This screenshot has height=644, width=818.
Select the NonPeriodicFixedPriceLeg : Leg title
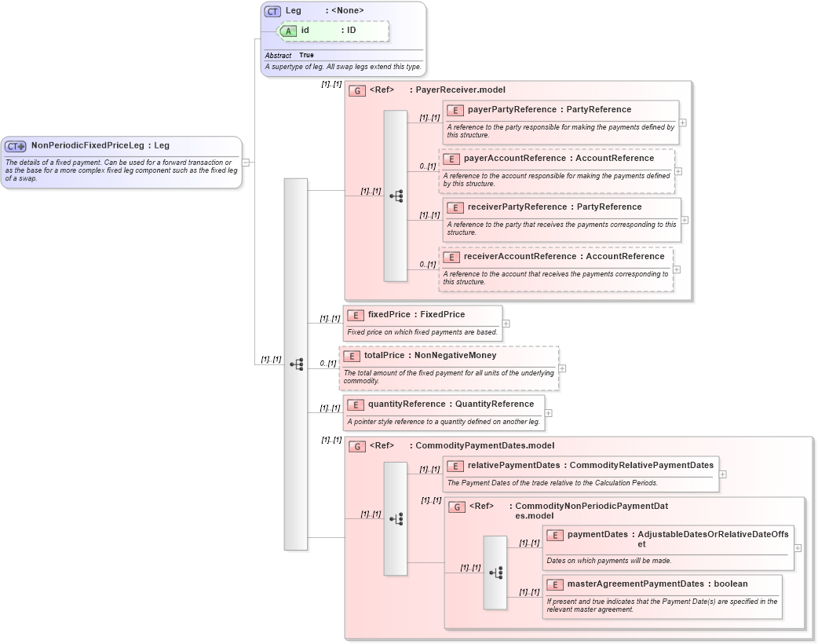click(100, 145)
